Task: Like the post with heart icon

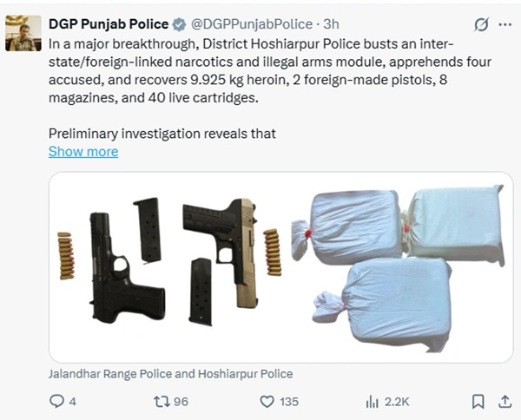Action: click(267, 402)
